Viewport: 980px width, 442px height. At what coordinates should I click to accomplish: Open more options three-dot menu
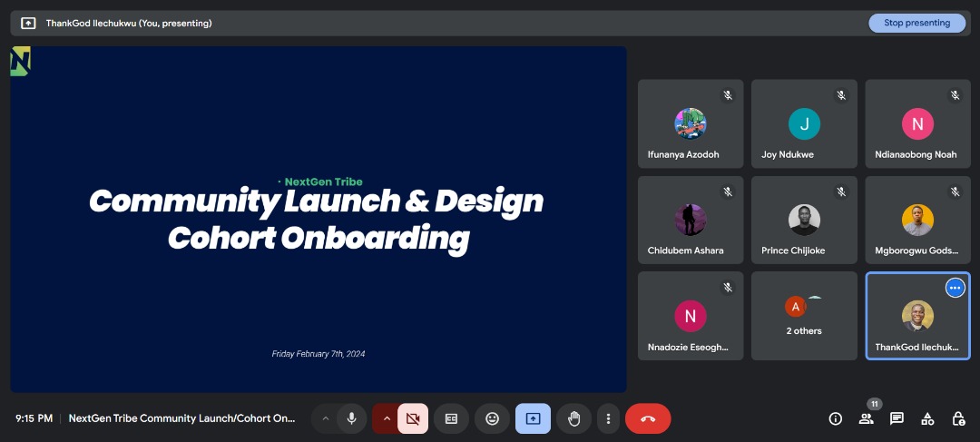tap(608, 419)
